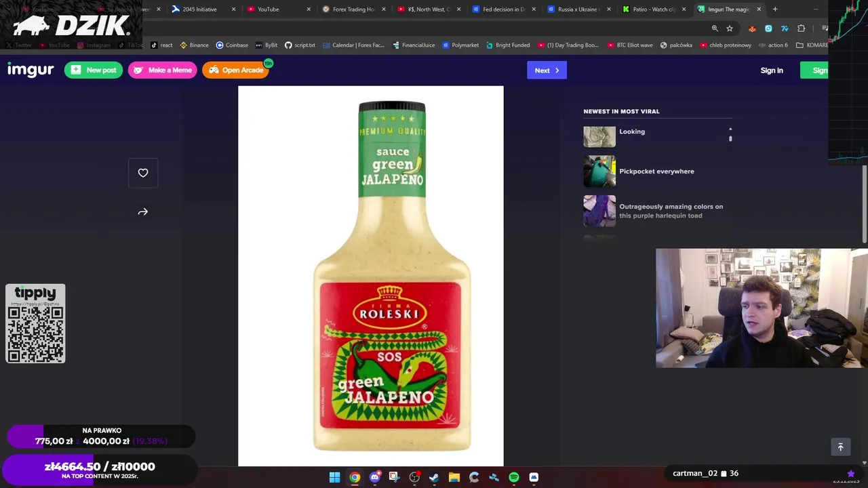Screen dimensions: 868x488
Task: Open the Day Trading Boo... bookmark
Action: (568, 45)
